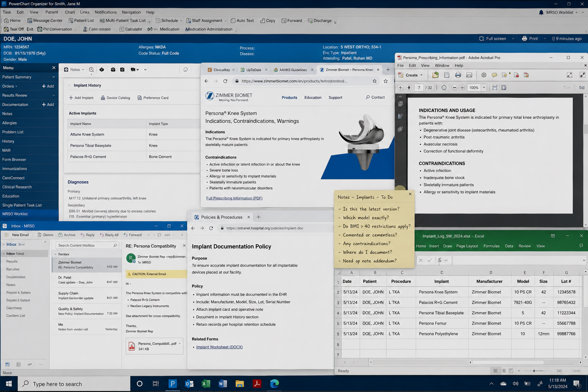
Task: Bookmark Zimmer Biomet page with star
Action: click(x=385, y=81)
